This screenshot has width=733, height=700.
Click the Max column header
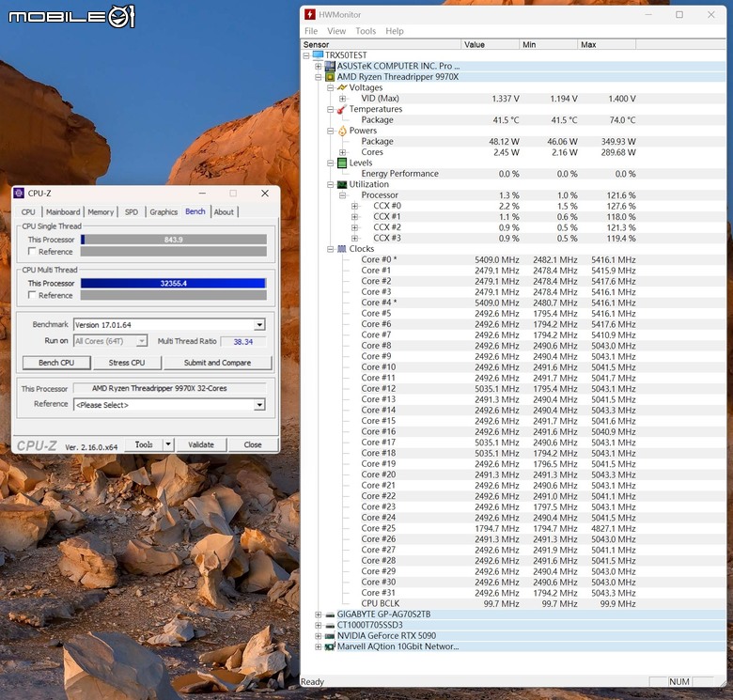coord(607,44)
